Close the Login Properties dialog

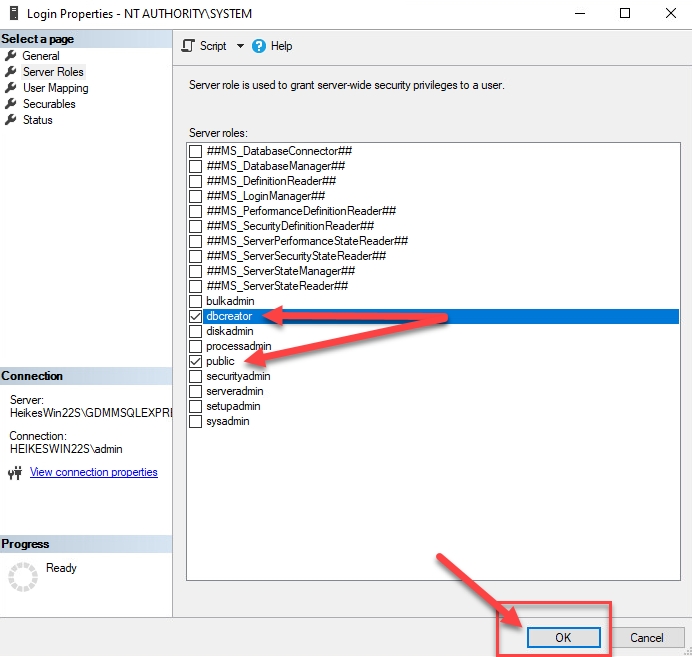(671, 13)
